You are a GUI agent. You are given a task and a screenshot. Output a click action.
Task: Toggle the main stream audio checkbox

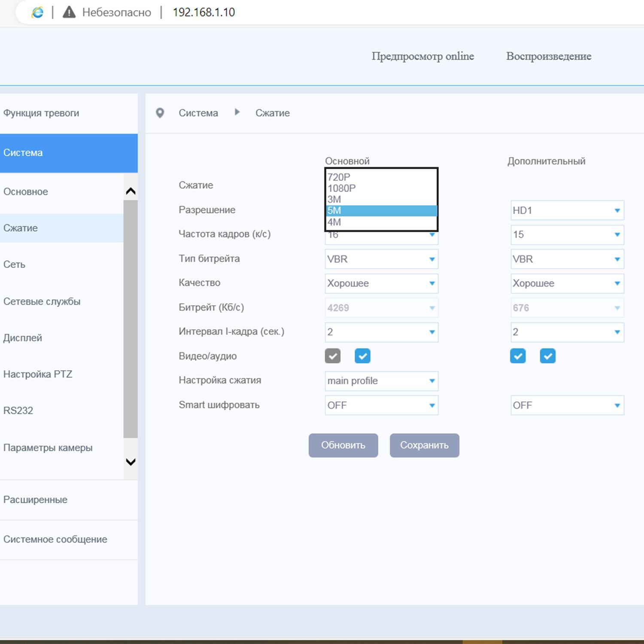[363, 356]
